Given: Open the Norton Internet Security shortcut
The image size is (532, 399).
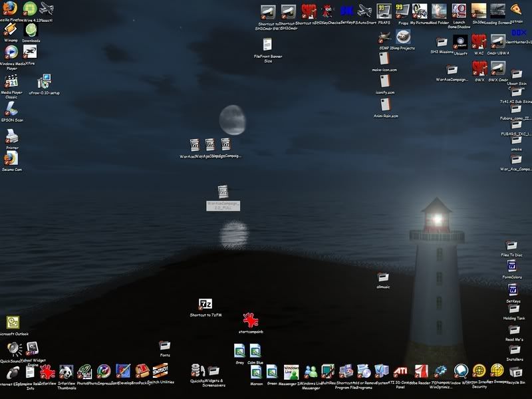Looking at the screenshot, I should tap(479, 372).
